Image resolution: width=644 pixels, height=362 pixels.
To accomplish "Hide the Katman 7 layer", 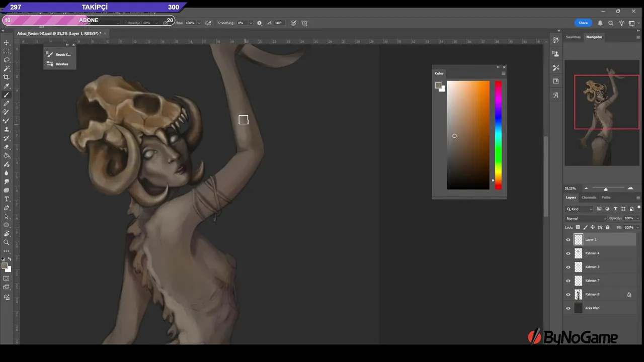I will [x=569, y=281].
